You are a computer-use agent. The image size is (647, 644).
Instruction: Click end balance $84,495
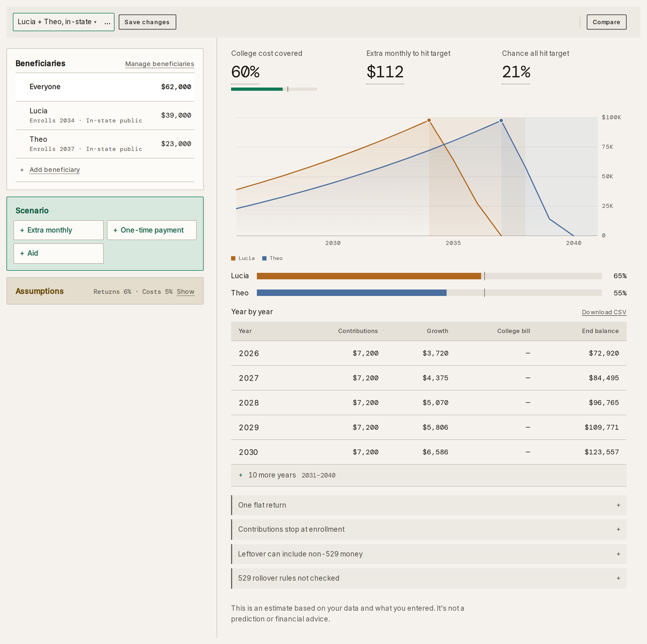604,378
